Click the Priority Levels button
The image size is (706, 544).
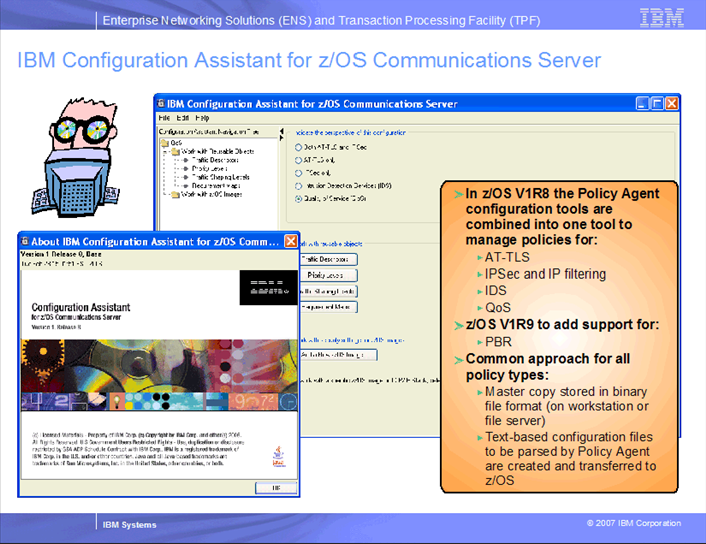pyautogui.click(x=329, y=275)
